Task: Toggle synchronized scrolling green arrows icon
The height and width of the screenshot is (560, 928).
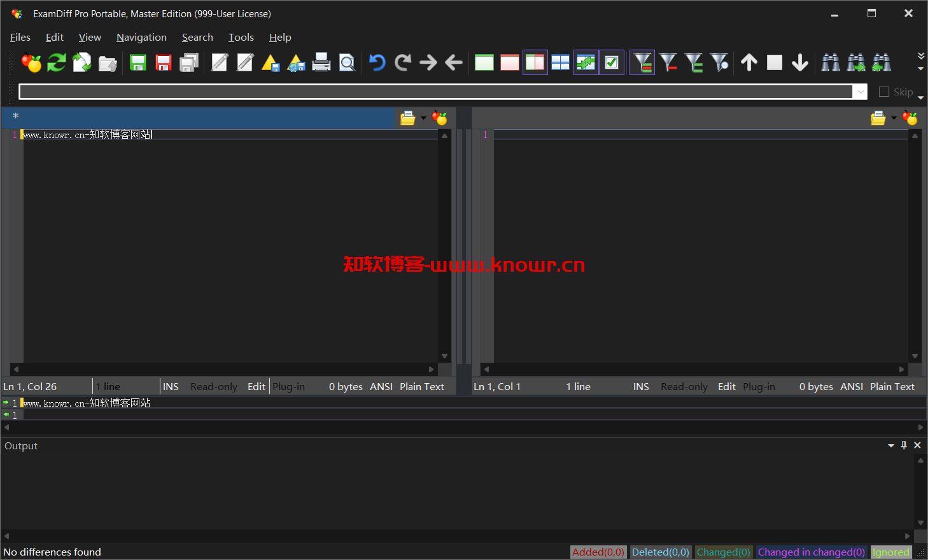Action: tap(586, 62)
